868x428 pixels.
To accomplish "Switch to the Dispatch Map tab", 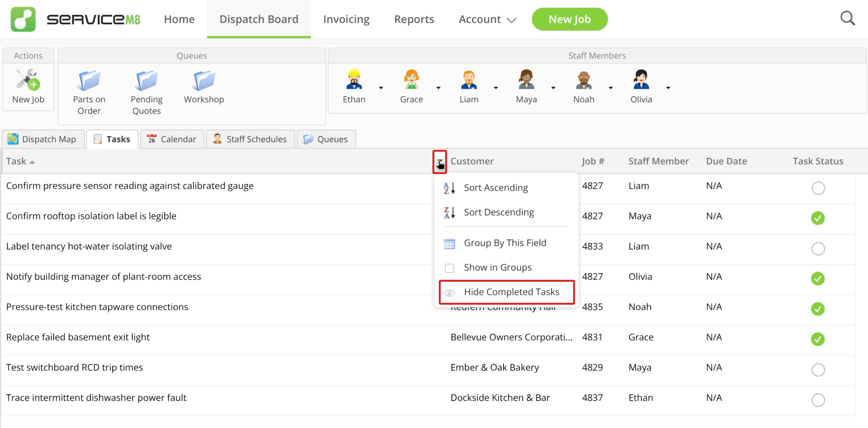I will pos(43,139).
